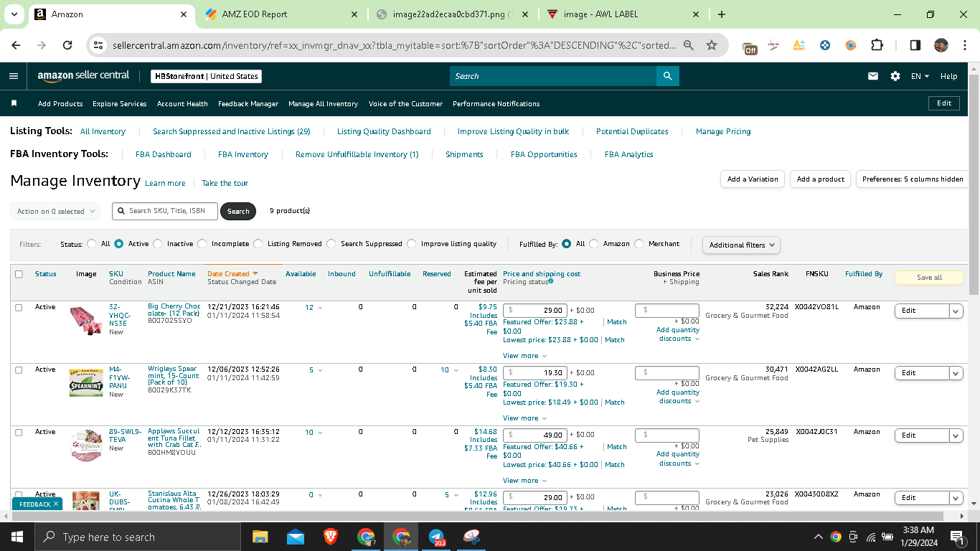Open the Take the tour link
This screenshot has height=551, width=980.
click(x=225, y=183)
